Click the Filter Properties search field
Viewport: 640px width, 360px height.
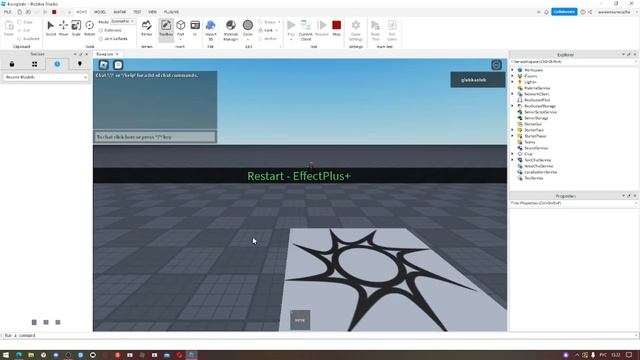[573, 203]
